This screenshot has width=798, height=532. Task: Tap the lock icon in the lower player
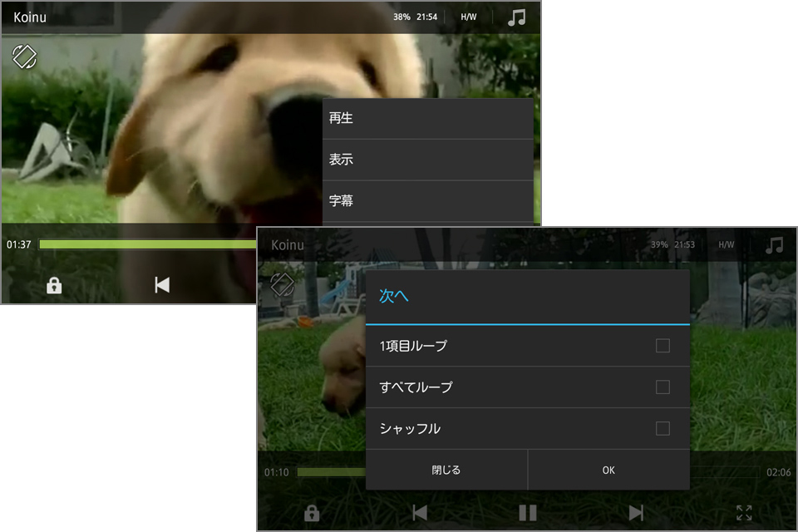tap(312, 513)
